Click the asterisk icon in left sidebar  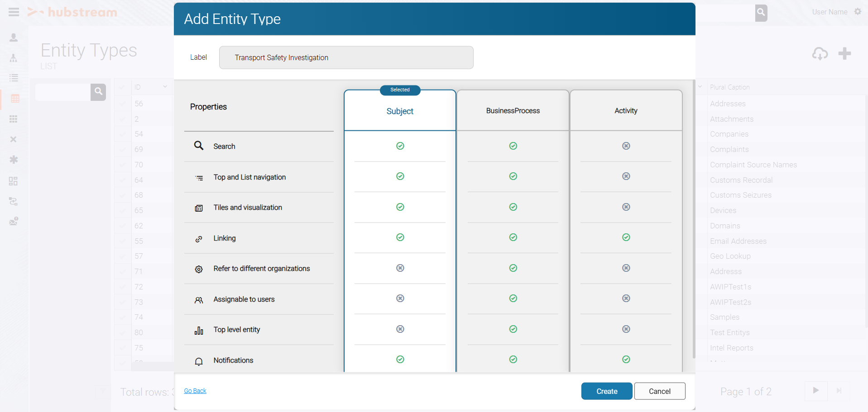tap(14, 160)
